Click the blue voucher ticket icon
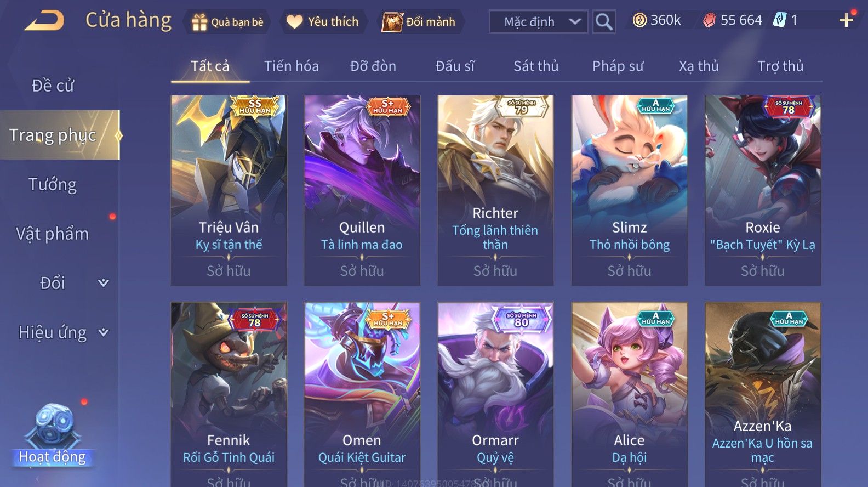868x487 pixels. coord(779,20)
